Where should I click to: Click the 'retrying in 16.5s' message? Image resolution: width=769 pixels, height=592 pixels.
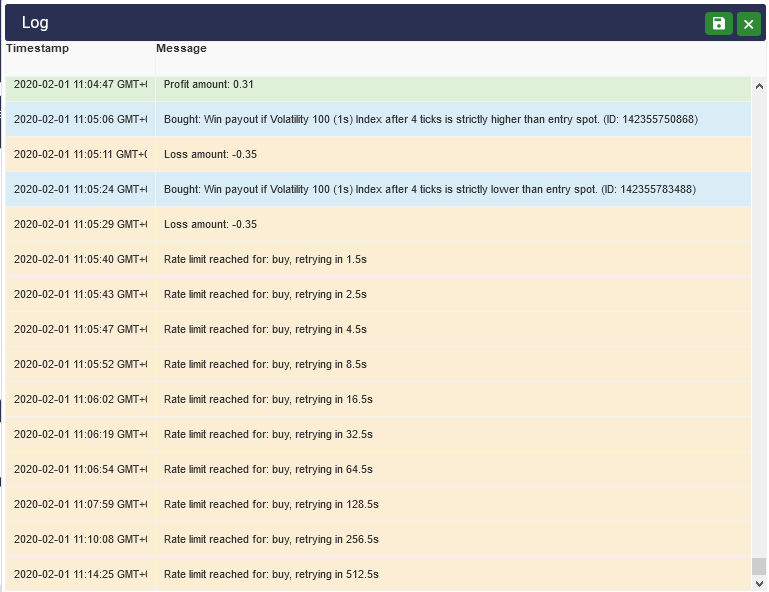pyautogui.click(x=268, y=399)
